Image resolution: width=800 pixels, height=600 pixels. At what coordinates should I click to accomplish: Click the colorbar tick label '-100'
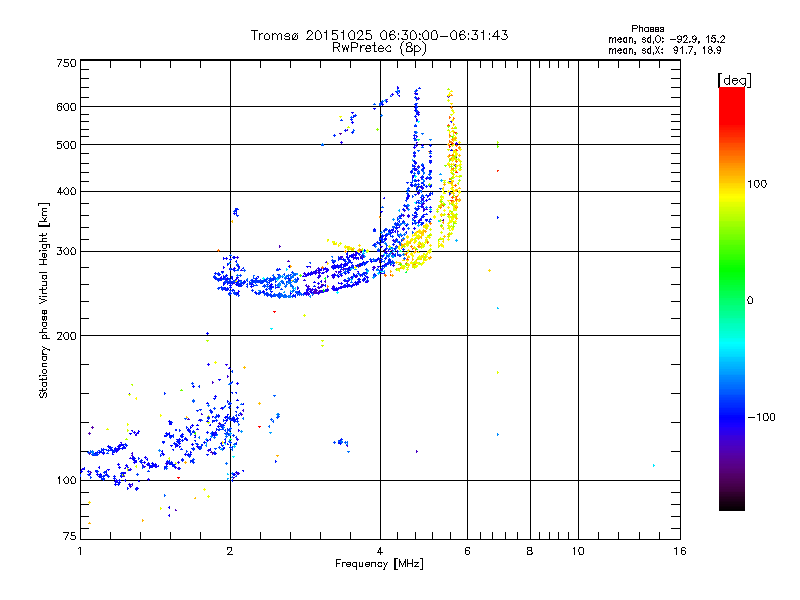point(761,417)
